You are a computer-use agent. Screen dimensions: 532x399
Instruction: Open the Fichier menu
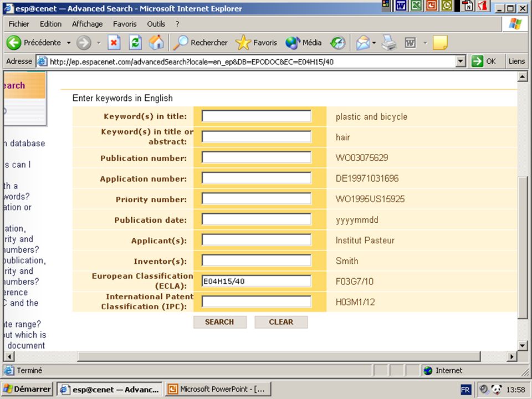(19, 24)
